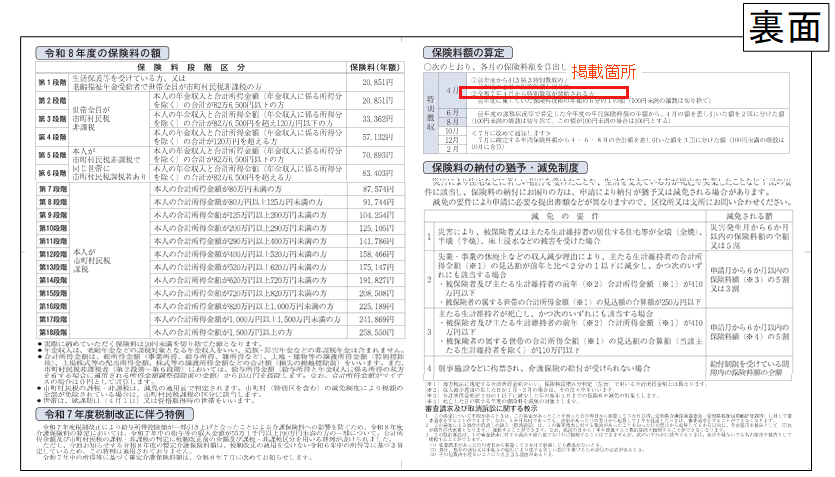Click the 裏面 label box

[785, 27]
